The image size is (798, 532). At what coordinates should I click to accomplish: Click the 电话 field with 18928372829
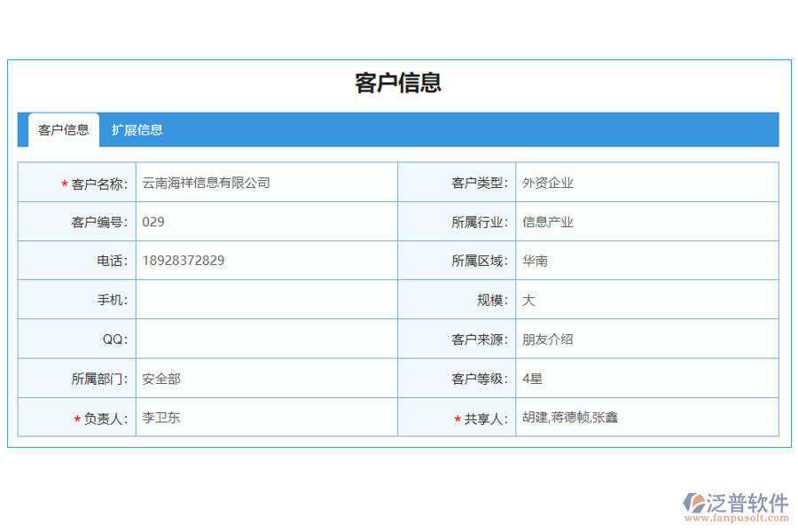coord(266,261)
